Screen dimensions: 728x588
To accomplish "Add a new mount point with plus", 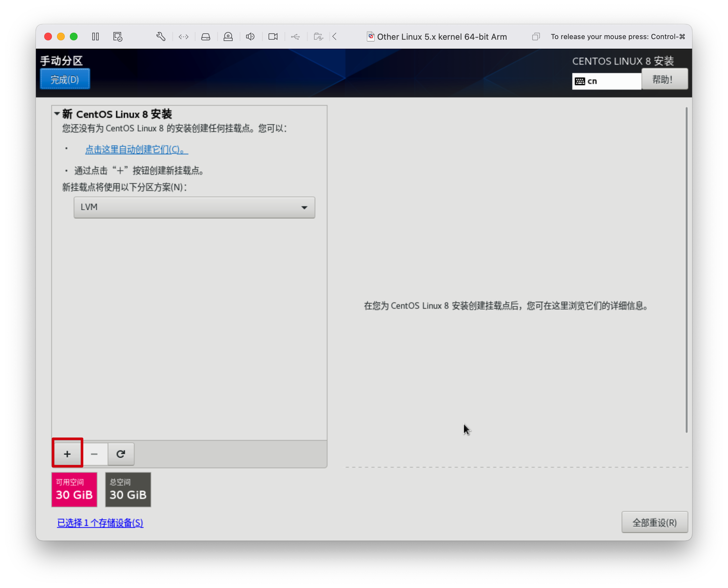I will [67, 454].
